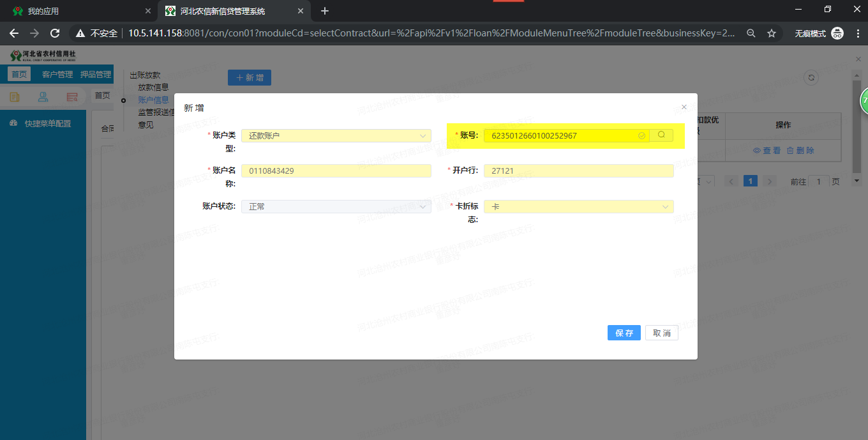Select 放款信息 in the side tree

pos(153,87)
